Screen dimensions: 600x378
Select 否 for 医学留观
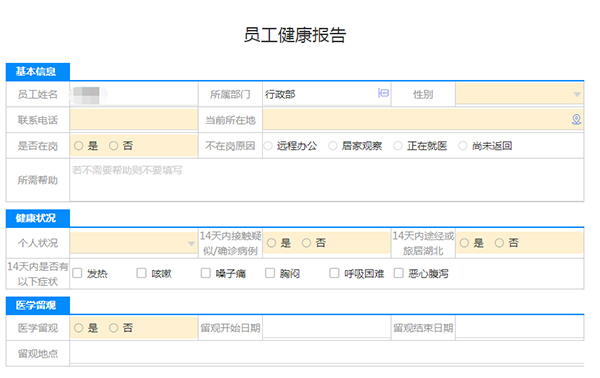tap(113, 328)
